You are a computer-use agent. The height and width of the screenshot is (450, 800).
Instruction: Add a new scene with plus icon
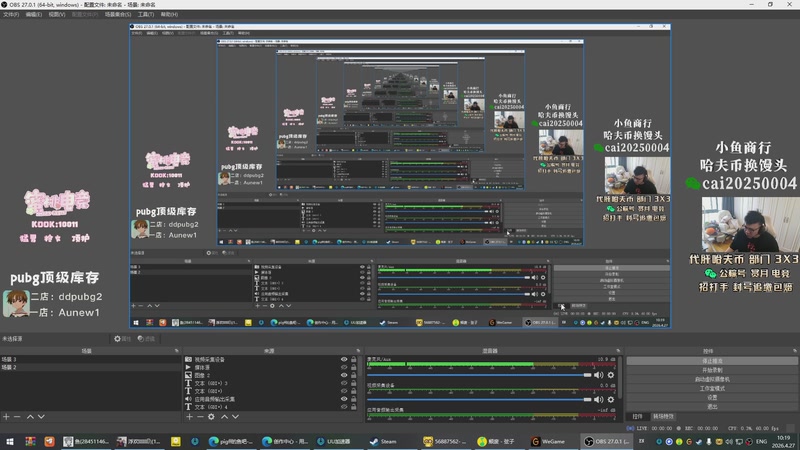pos(6,417)
